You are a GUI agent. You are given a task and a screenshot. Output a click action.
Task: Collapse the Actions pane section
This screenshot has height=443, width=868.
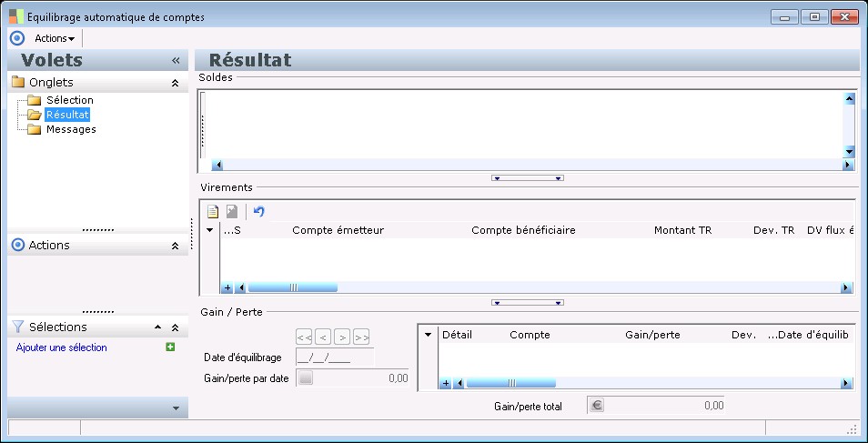click(x=175, y=246)
